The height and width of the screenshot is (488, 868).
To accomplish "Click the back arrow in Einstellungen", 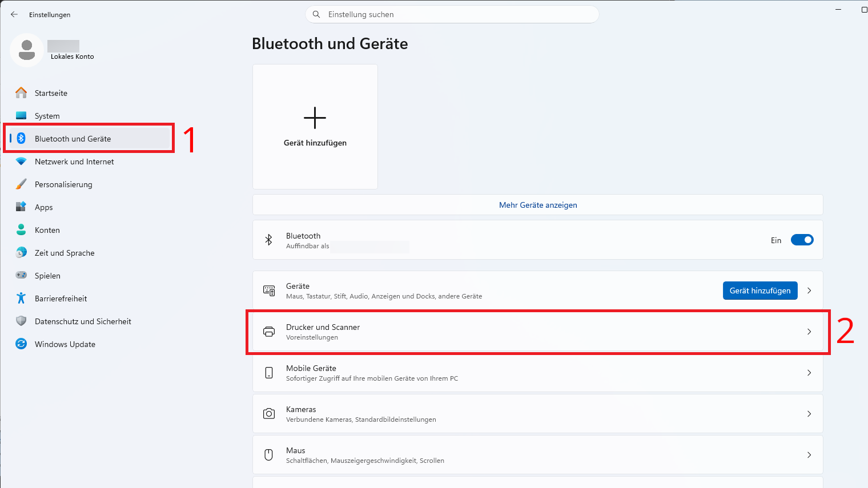I will tap(14, 14).
